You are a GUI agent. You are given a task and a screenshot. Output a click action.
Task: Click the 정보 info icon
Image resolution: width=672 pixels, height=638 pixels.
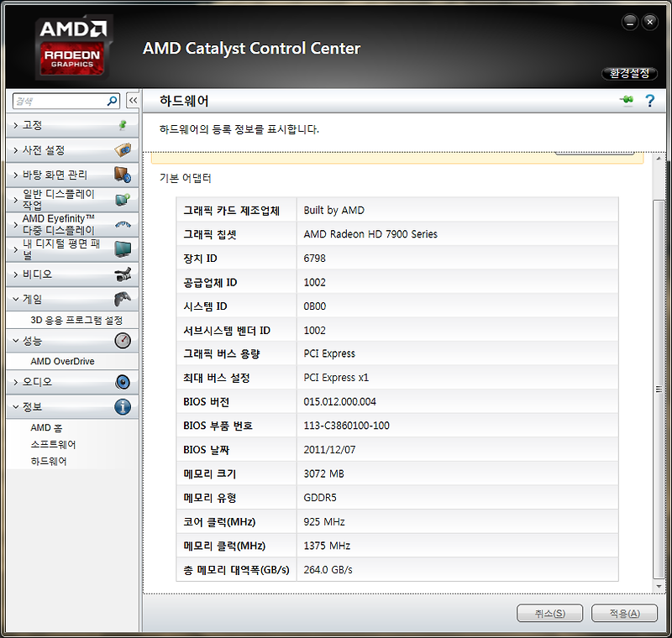tap(123, 407)
